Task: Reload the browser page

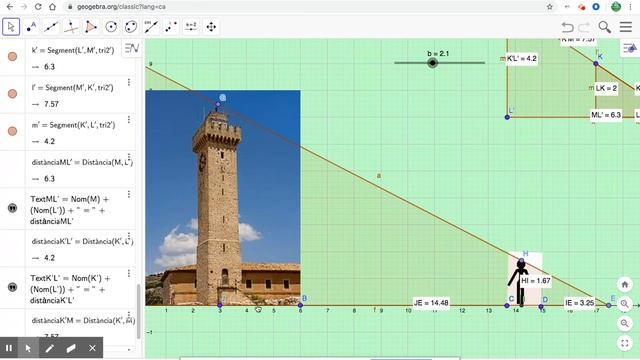Action: [x=38, y=7]
